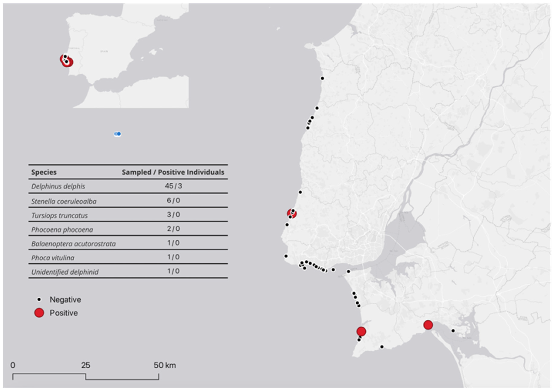Click red positive marker on southwestern peninsula

[x=361, y=331]
